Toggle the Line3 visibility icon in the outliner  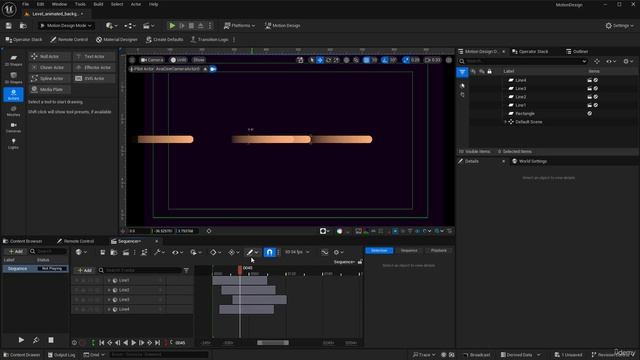(596, 89)
